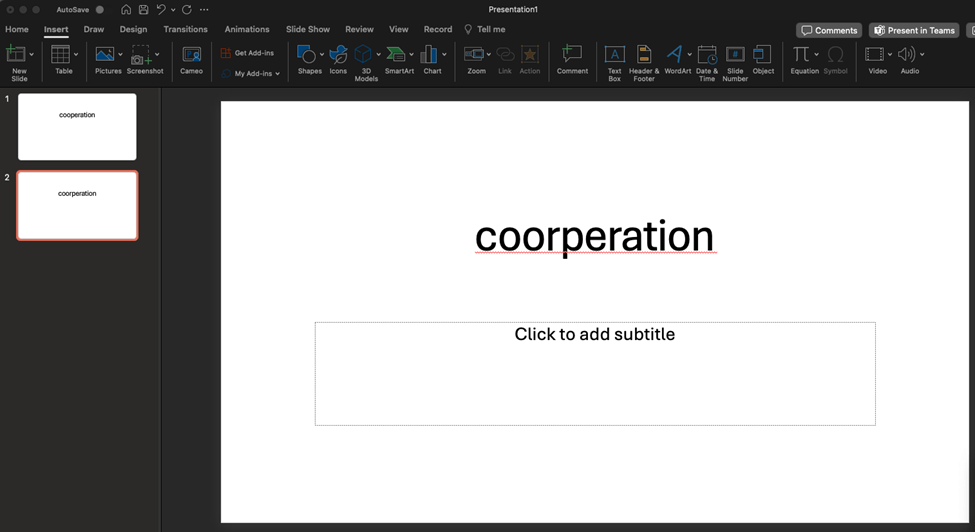The width and height of the screenshot is (975, 532).
Task: Open the more options ellipsis in title bar
Action: coord(204,9)
